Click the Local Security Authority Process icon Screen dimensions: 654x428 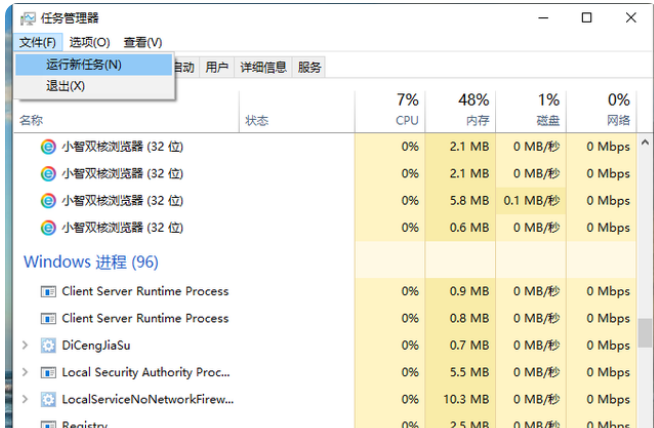pos(48,372)
